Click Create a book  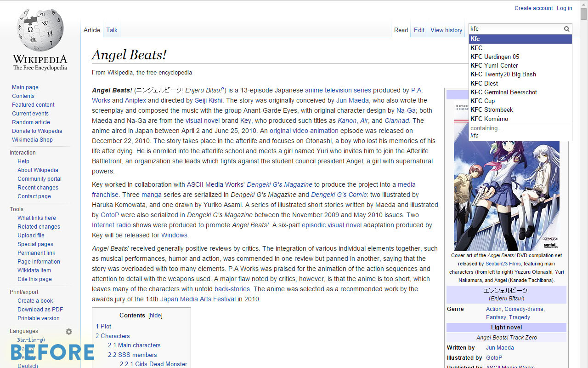pyautogui.click(x=35, y=301)
